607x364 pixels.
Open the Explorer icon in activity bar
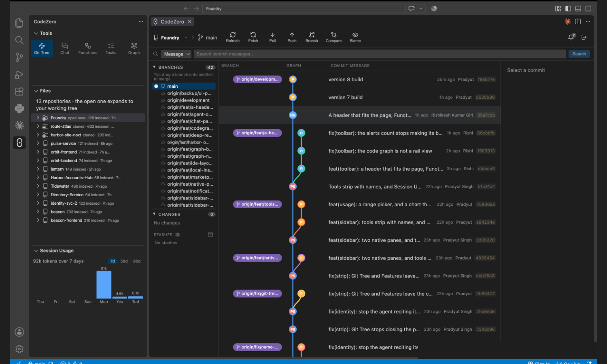point(19,23)
